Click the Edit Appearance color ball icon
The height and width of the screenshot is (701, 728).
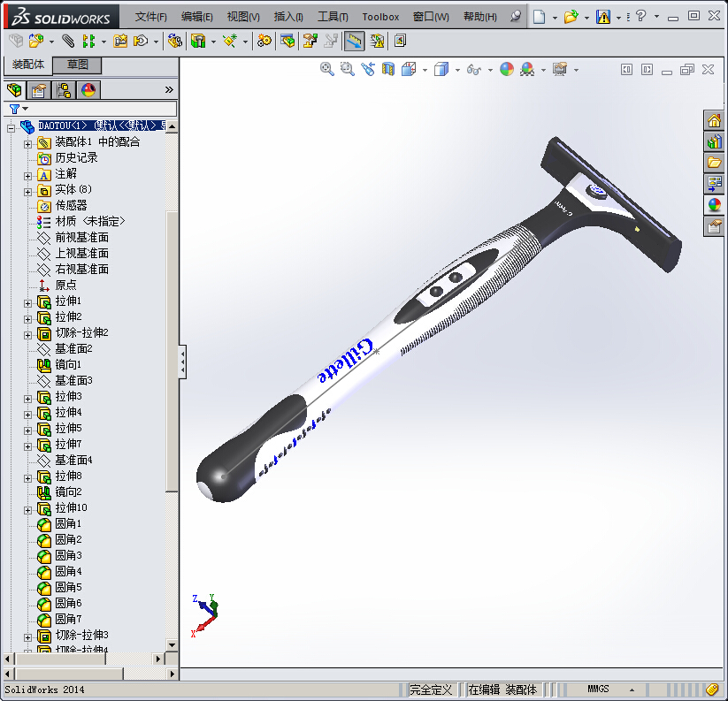[507, 70]
